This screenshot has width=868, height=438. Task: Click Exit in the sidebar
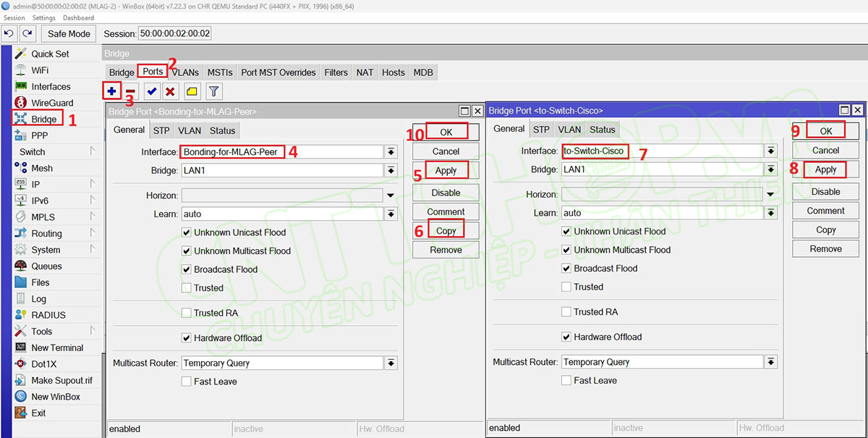point(38,413)
